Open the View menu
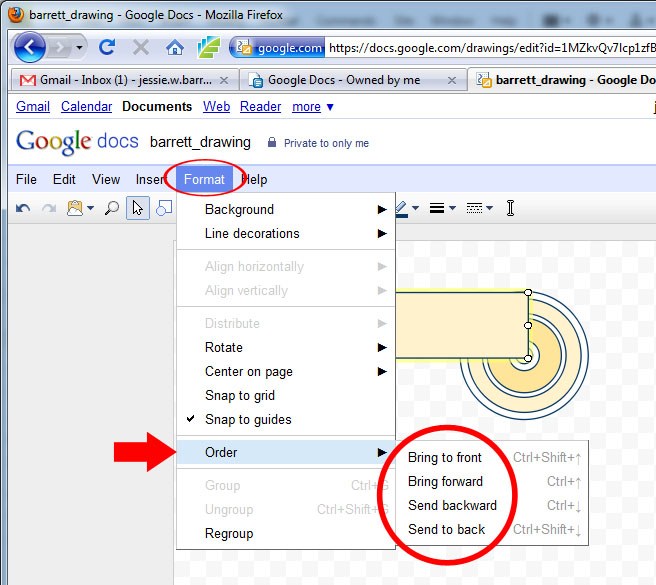 tap(106, 180)
